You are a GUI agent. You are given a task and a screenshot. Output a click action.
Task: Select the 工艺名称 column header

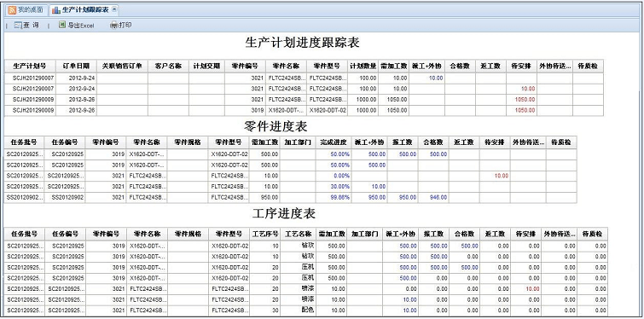click(x=299, y=234)
